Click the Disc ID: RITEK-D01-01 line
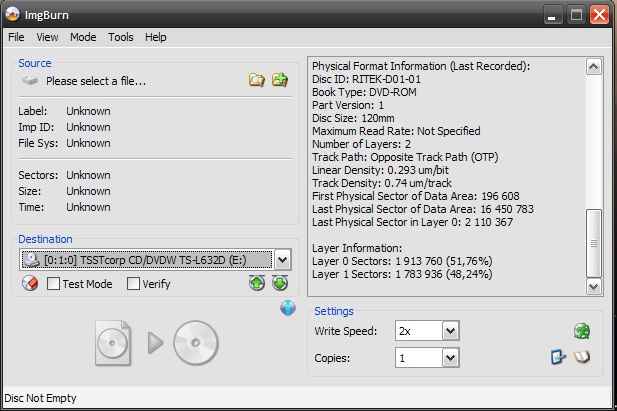 click(x=366, y=79)
